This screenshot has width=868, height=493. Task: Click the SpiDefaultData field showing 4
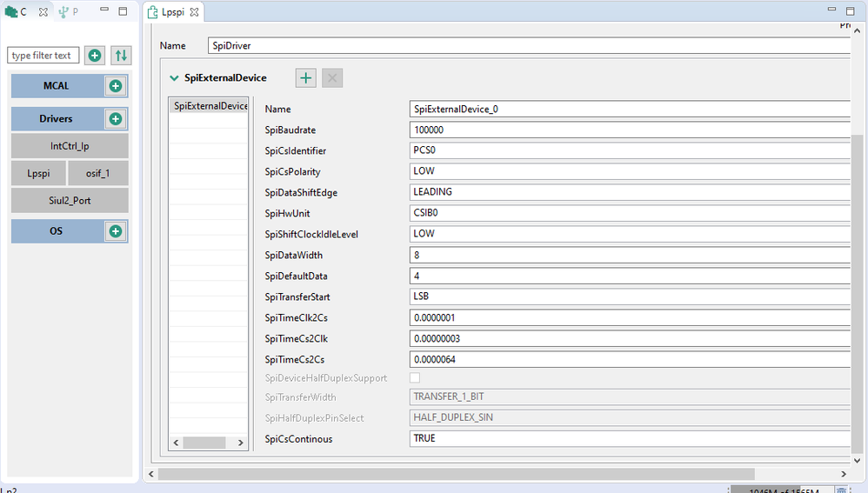click(630, 276)
